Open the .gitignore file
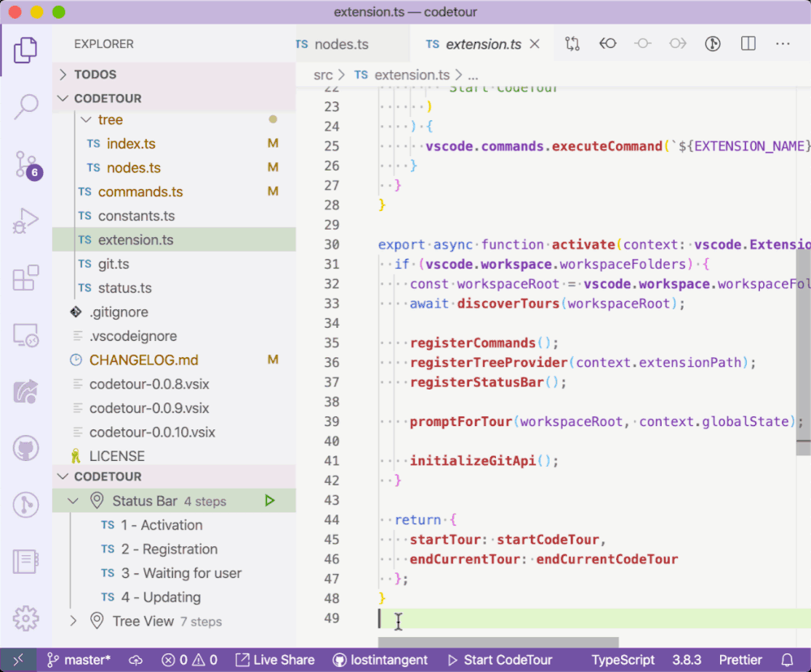 tap(174, 312)
